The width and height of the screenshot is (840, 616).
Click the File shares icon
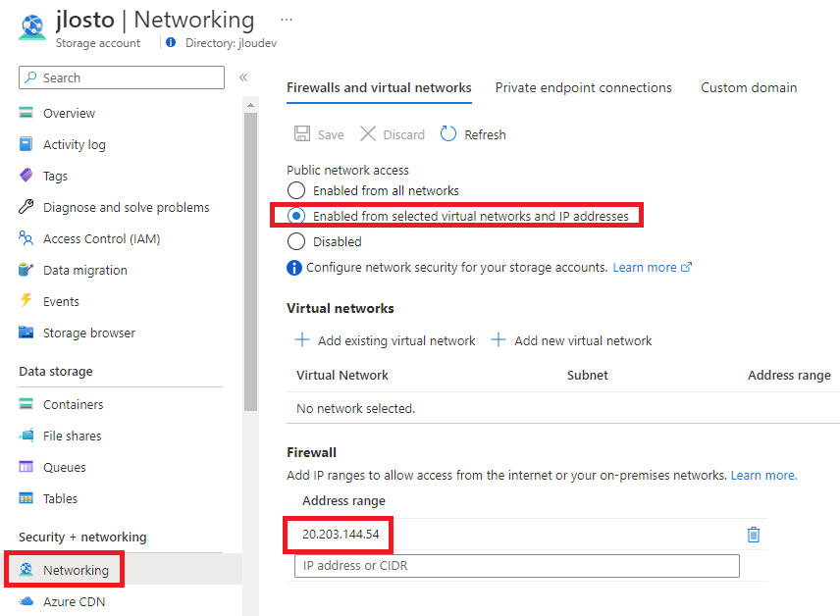(x=26, y=436)
